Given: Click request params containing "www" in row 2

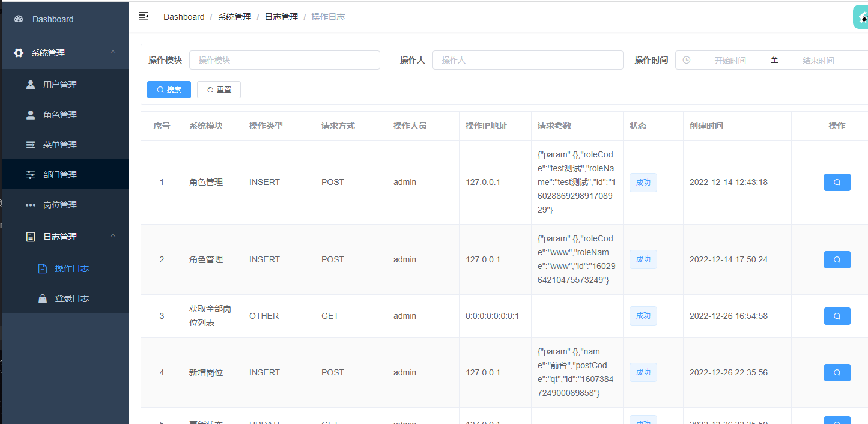Looking at the screenshot, I should [x=576, y=259].
